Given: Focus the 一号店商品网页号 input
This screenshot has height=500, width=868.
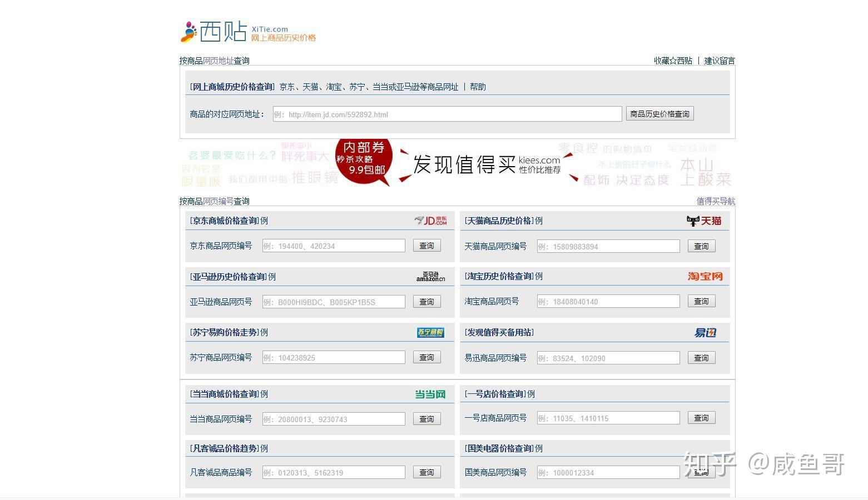Looking at the screenshot, I should click(608, 418).
